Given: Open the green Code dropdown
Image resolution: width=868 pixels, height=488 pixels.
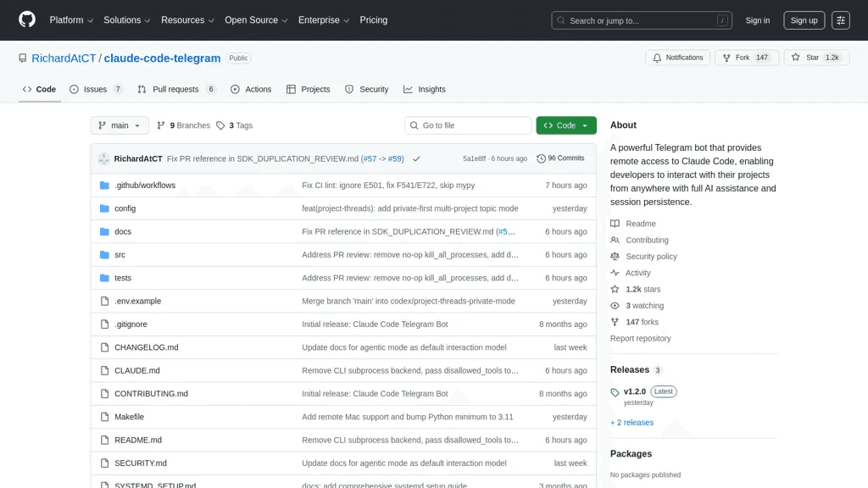Looking at the screenshot, I should tap(565, 125).
